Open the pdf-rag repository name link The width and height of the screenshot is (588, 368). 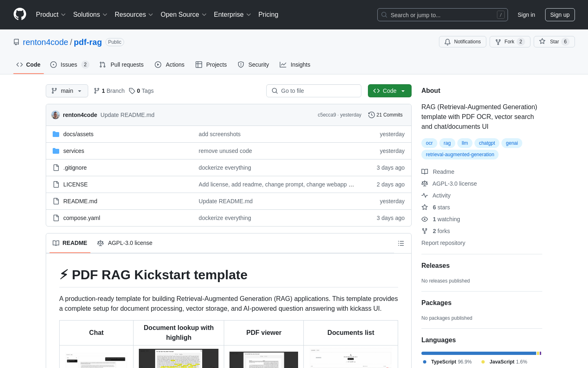[88, 42]
